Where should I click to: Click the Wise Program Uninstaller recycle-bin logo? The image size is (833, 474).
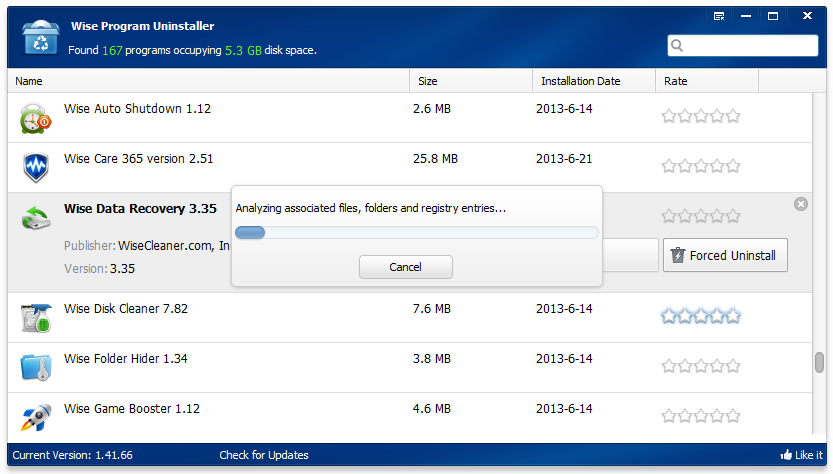[x=40, y=37]
